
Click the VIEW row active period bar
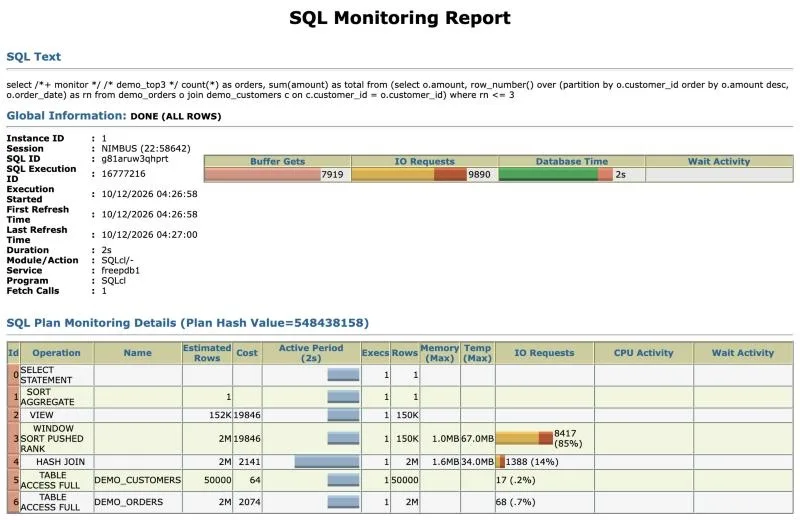coord(343,415)
